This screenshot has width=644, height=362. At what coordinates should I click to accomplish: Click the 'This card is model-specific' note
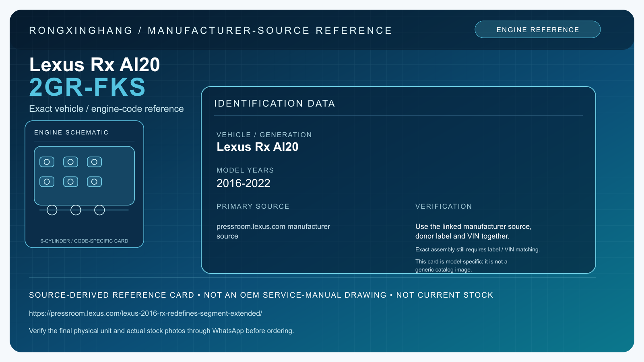pos(461,265)
